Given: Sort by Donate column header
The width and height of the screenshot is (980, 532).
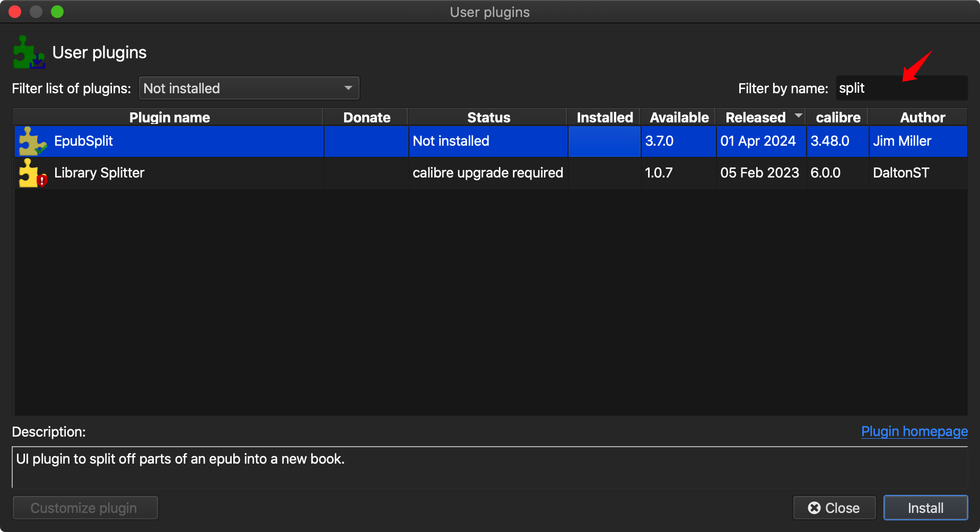Looking at the screenshot, I should 366,117.
